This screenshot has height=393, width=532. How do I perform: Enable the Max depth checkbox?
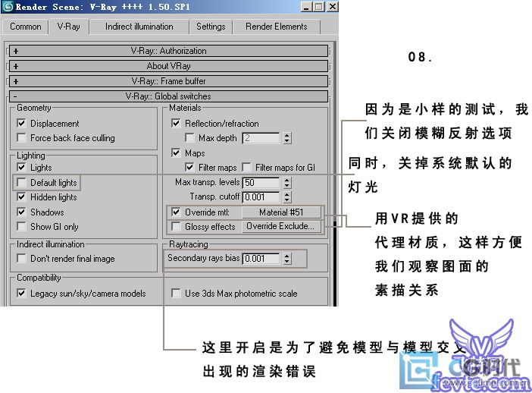coord(189,137)
